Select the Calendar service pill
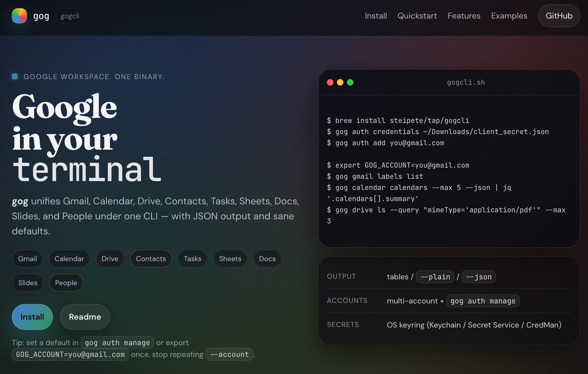 point(69,258)
